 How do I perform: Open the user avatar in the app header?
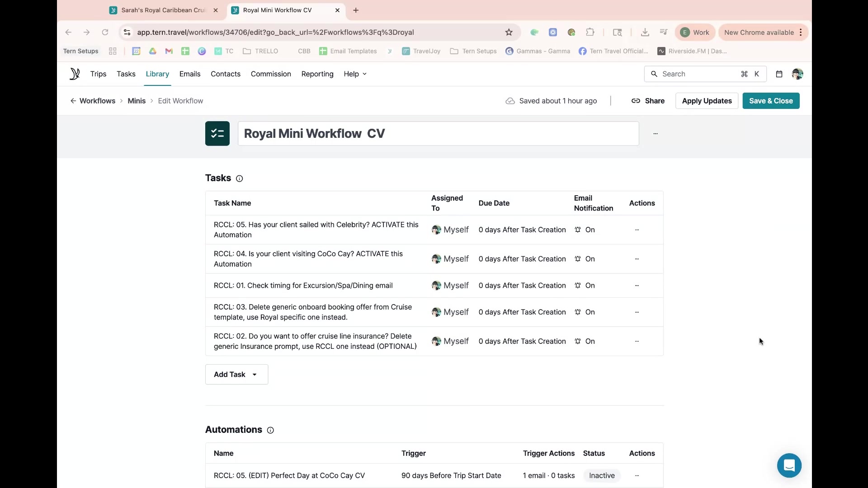(797, 74)
